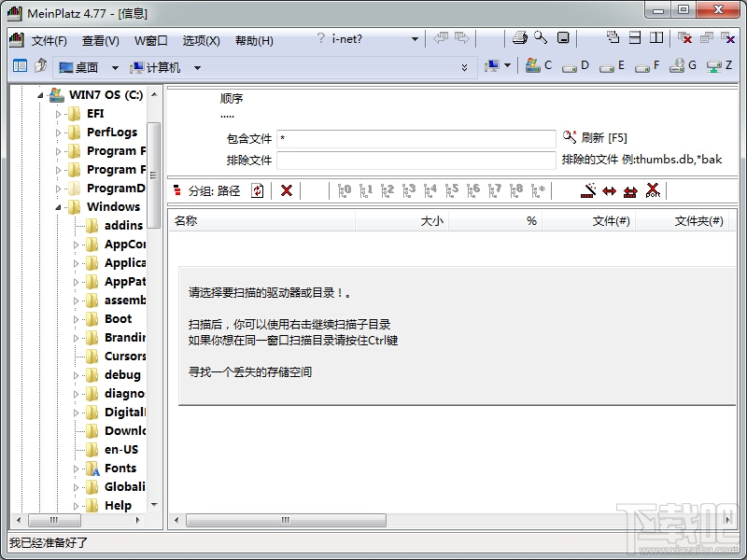747x560 pixels.
Task: Select network drive Z shortcut
Action: point(719,65)
